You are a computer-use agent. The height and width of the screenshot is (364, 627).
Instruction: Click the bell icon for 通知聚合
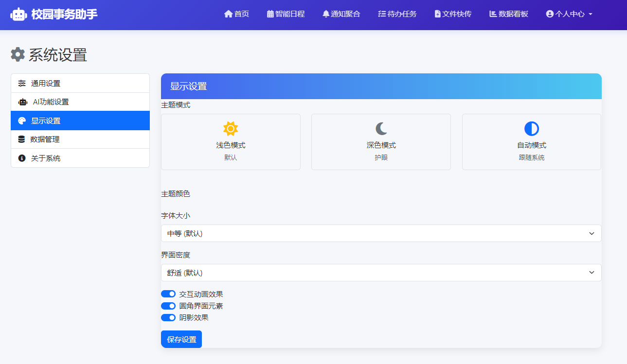tap(325, 14)
